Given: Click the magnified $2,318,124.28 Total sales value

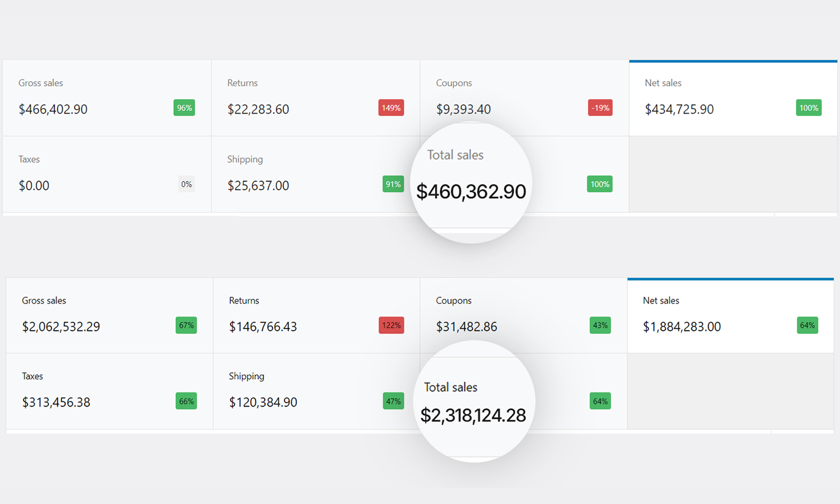Looking at the screenshot, I should (x=473, y=416).
